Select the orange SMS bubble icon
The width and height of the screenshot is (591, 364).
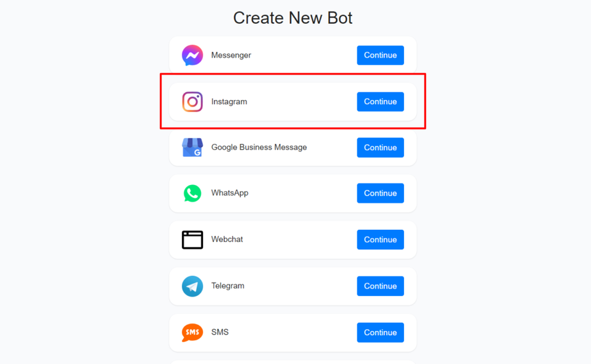192,333
